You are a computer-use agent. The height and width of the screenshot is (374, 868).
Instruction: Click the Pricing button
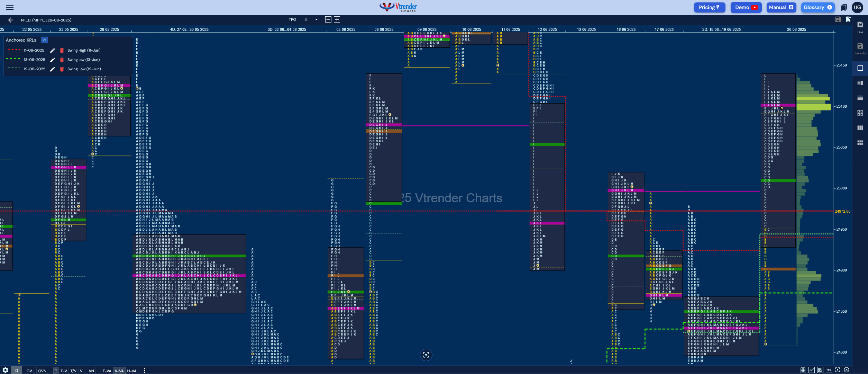[709, 7]
